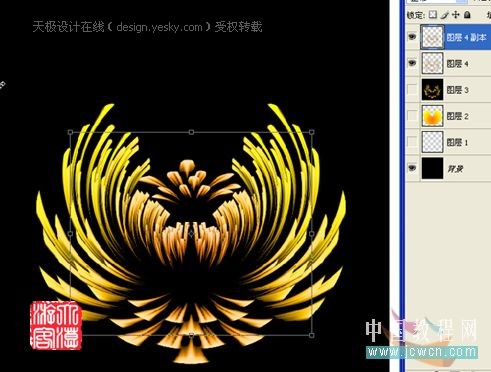Click bottom-right transform handle on canvas

(312, 335)
